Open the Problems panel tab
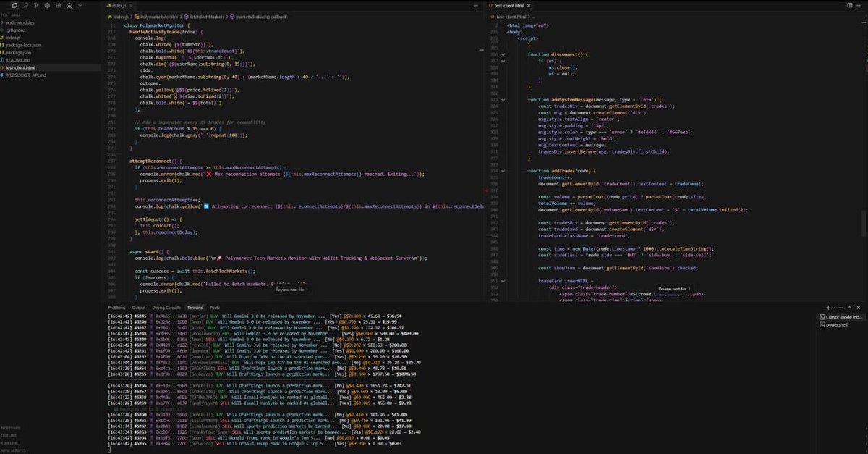 tap(116, 308)
